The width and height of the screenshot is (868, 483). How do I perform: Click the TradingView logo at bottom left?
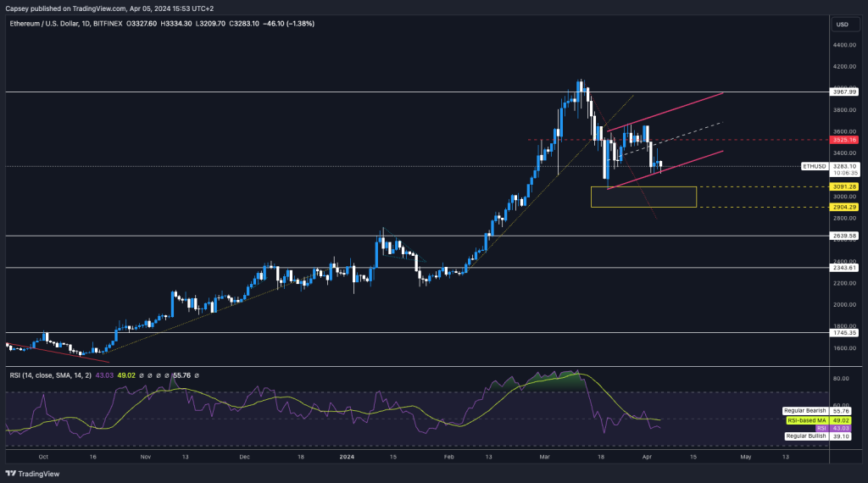click(32, 474)
